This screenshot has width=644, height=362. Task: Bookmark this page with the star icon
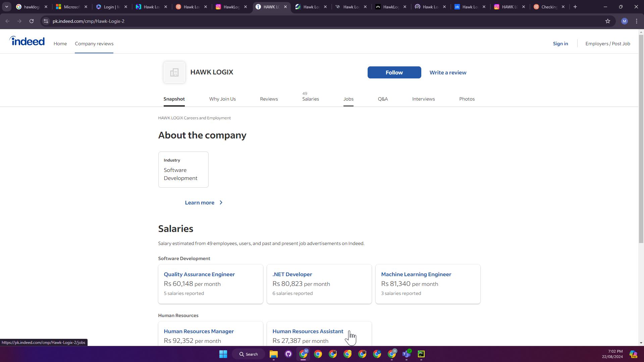(x=608, y=21)
